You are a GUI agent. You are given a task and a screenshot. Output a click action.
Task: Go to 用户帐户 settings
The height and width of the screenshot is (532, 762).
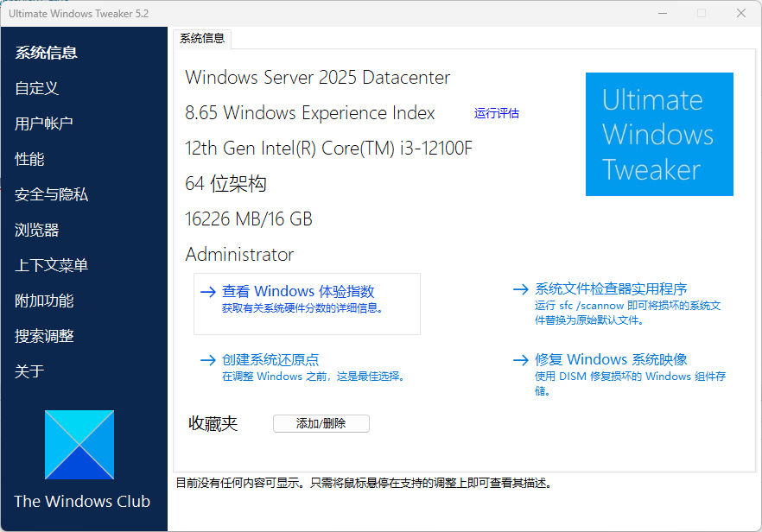[44, 123]
